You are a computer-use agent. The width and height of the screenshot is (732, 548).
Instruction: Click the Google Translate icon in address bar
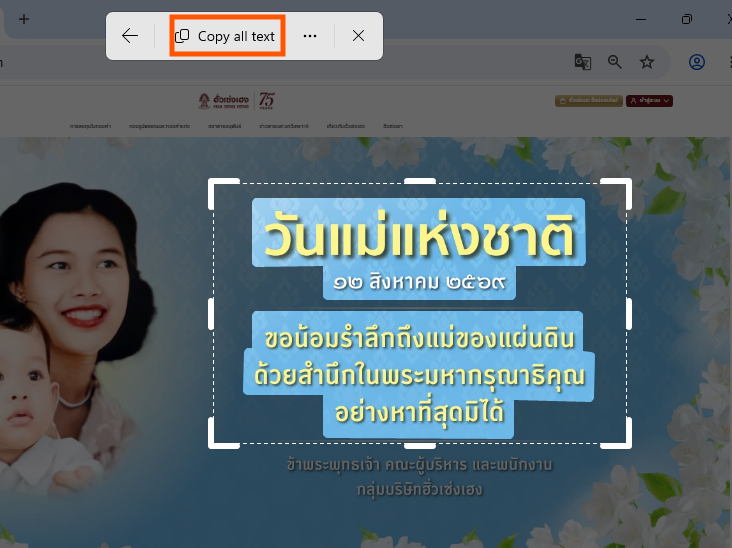click(x=583, y=62)
